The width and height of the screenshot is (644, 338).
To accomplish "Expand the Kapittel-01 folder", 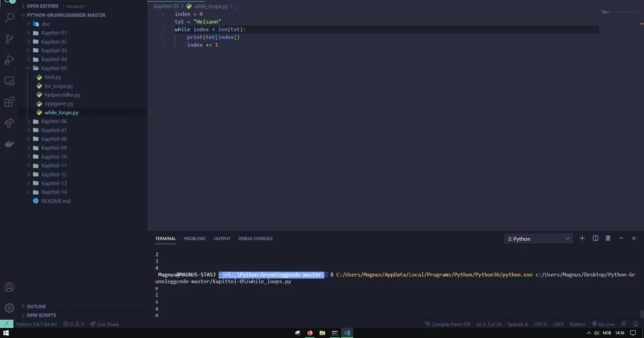I will 54,33.
